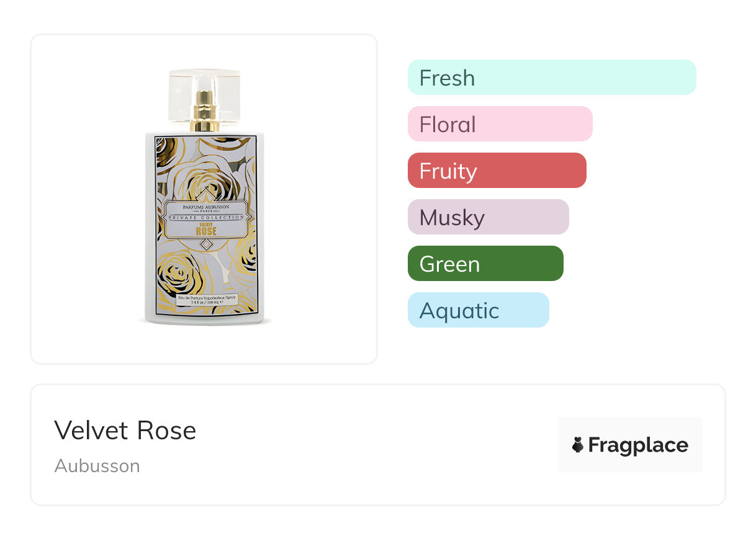Choose the red Fruity accord bar

497,171
